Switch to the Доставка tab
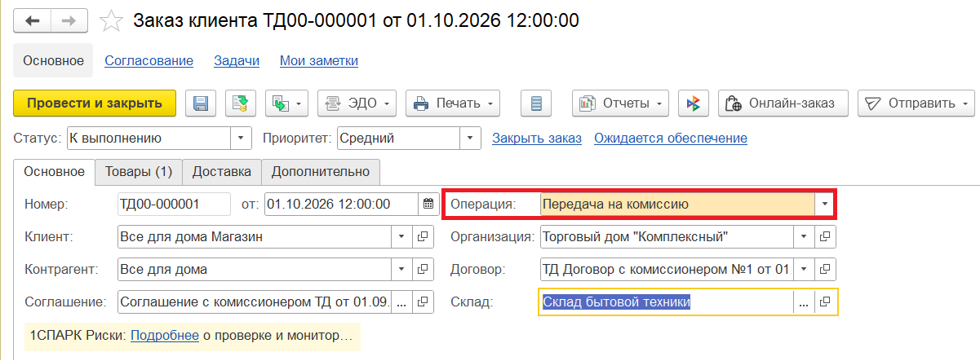Image resolution: width=980 pixels, height=361 pixels. pyautogui.click(x=222, y=172)
